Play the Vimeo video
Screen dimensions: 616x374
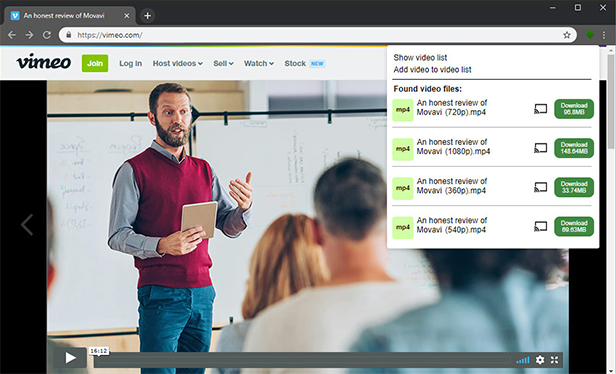point(70,358)
